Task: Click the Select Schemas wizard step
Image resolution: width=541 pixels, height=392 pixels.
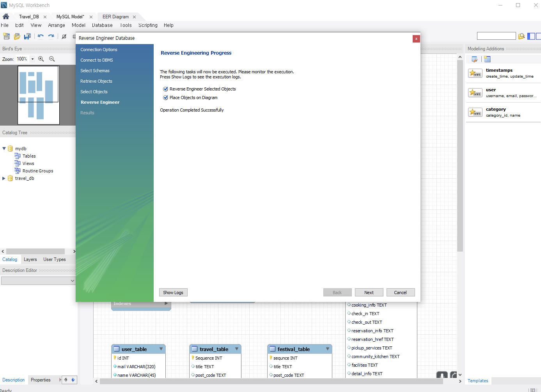Action: coord(95,71)
